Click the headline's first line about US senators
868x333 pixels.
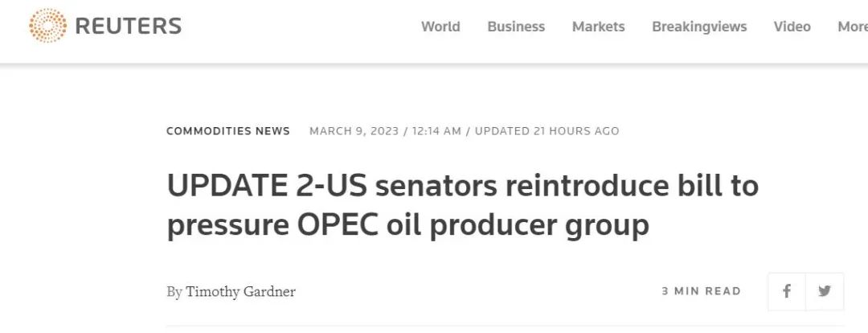[x=462, y=187]
